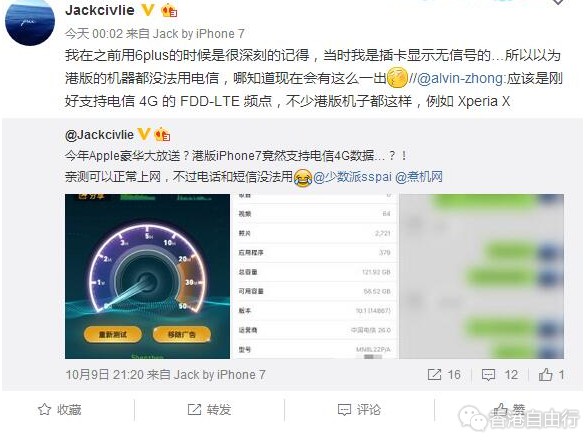Click the yellow V verified badge at top
Screen dimensions: 586x443
coord(148,10)
